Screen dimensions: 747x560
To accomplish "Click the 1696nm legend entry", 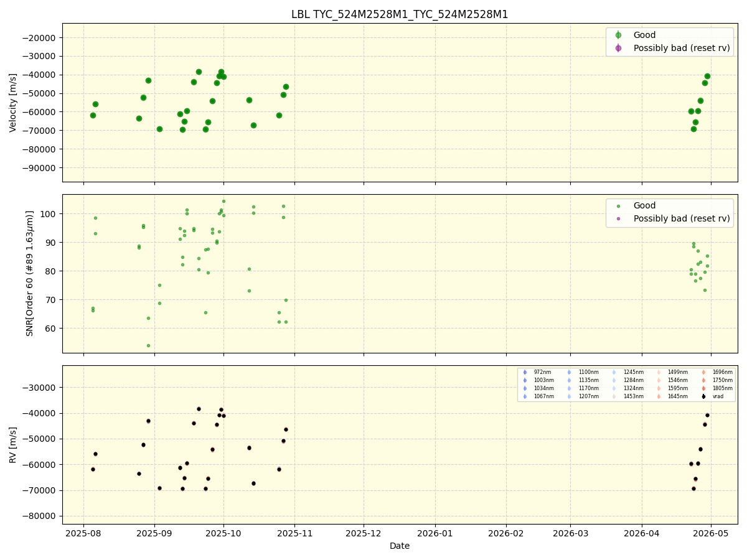I will [716, 372].
